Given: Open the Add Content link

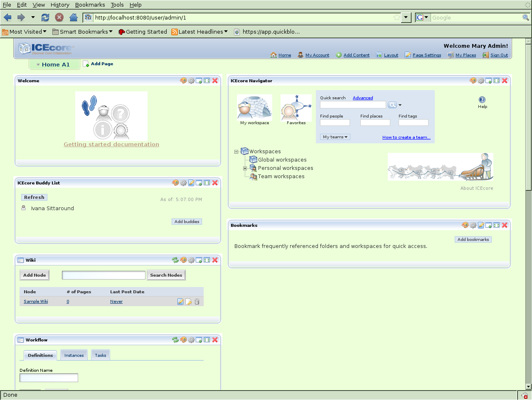Looking at the screenshot, I should pyautogui.click(x=357, y=55).
